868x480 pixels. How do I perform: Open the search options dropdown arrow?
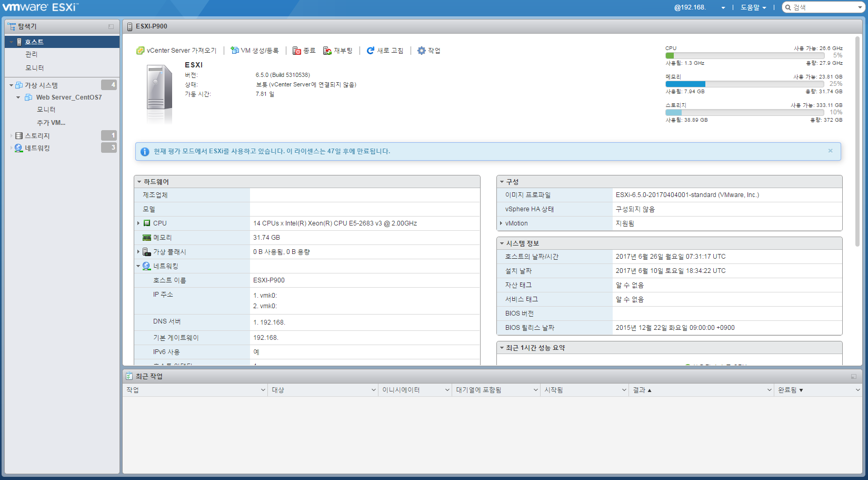tap(860, 7)
